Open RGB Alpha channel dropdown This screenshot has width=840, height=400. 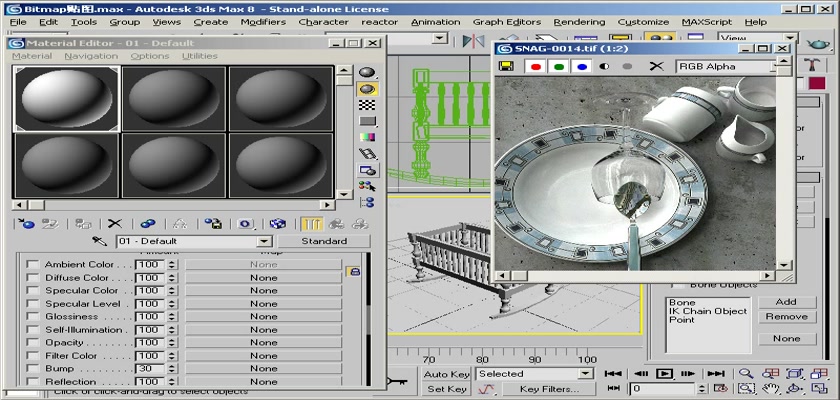(x=774, y=66)
